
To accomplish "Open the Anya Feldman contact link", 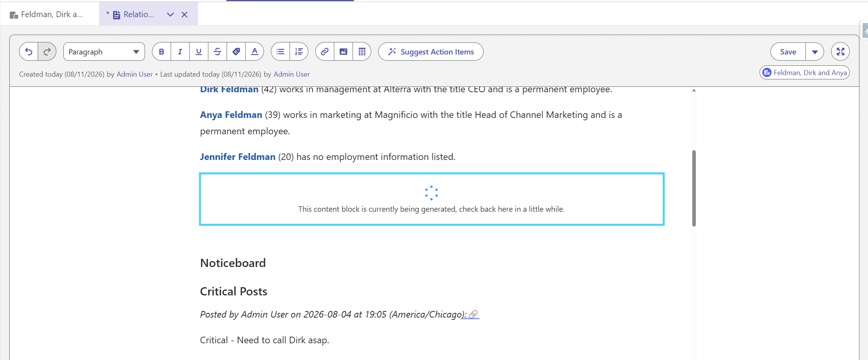I will tap(231, 115).
